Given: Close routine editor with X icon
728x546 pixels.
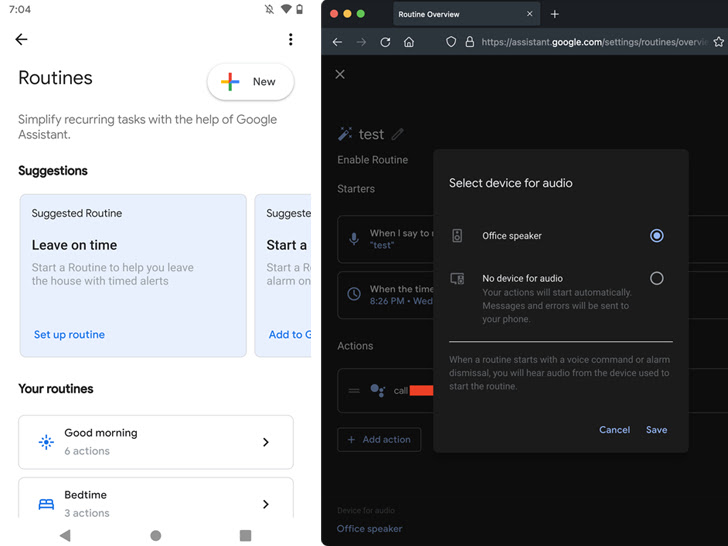Looking at the screenshot, I should 340,74.
